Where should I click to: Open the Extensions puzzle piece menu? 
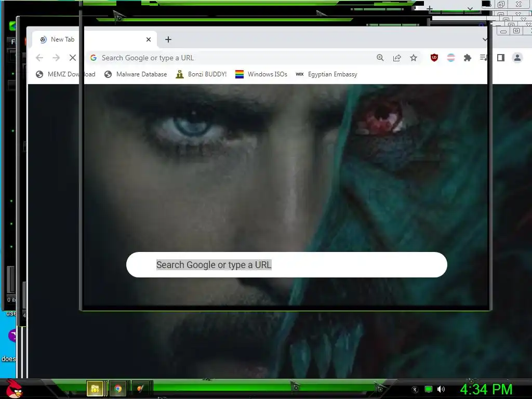click(x=467, y=58)
